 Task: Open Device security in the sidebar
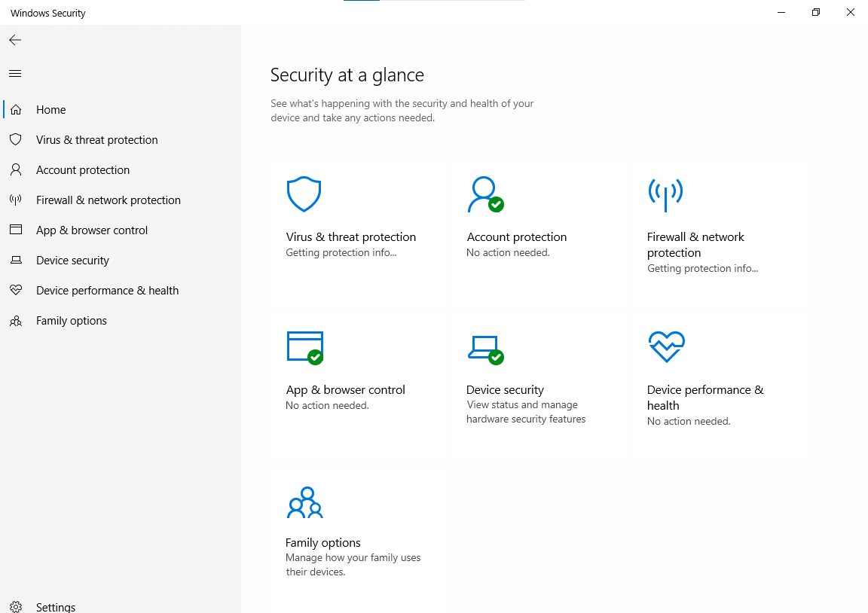[x=72, y=261]
